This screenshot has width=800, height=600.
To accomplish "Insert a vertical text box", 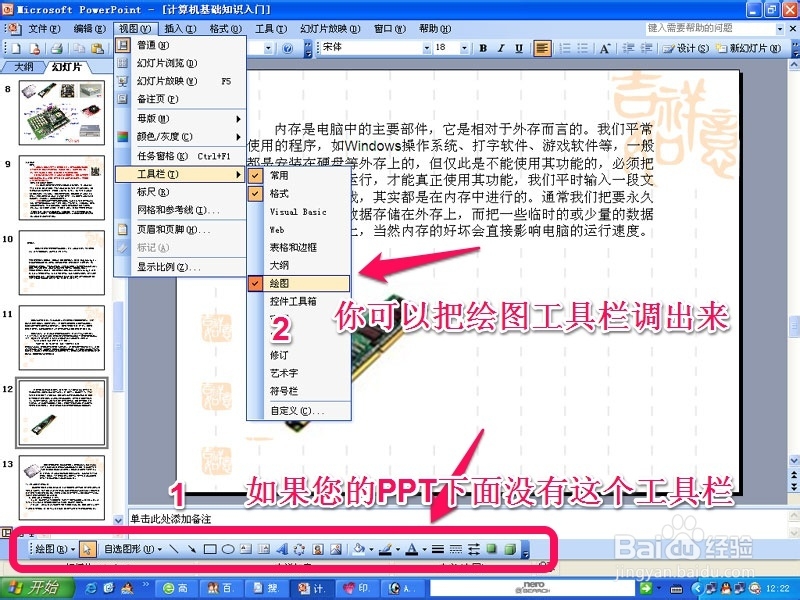I will 264,549.
